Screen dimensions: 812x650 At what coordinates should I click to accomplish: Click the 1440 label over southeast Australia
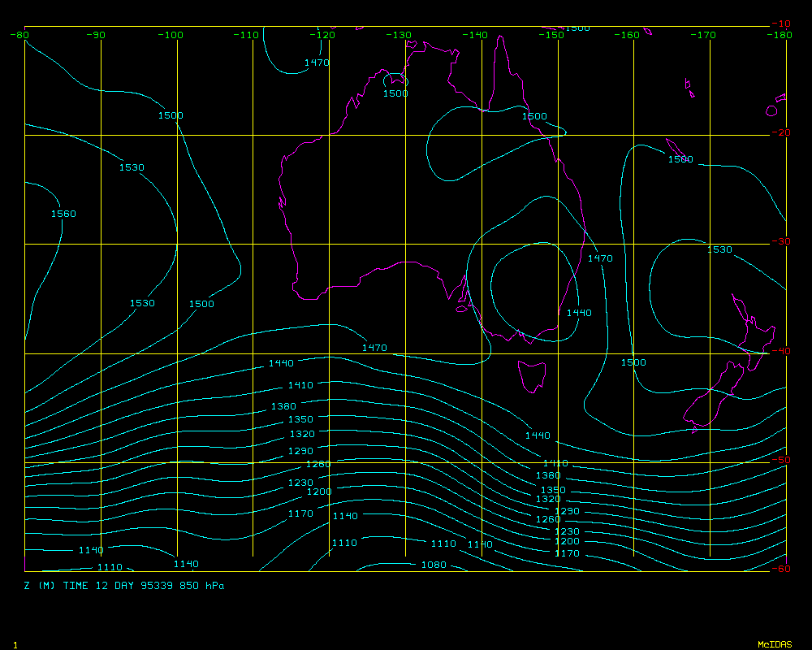point(579,313)
